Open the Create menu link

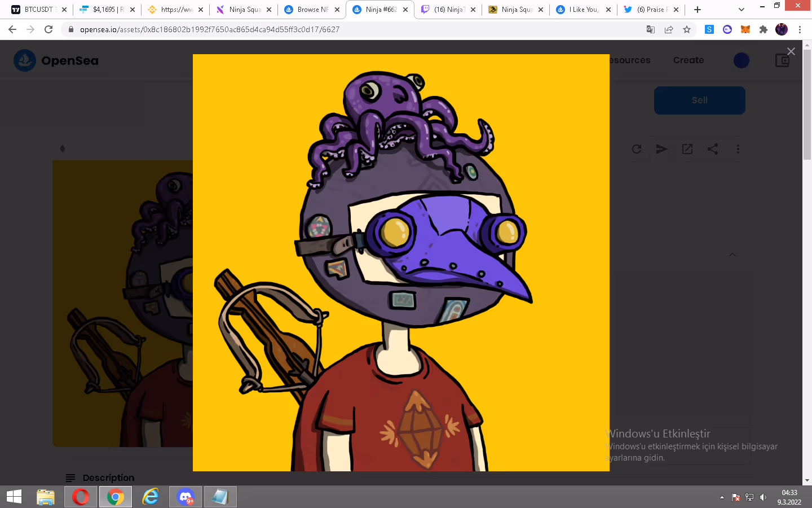click(x=689, y=60)
